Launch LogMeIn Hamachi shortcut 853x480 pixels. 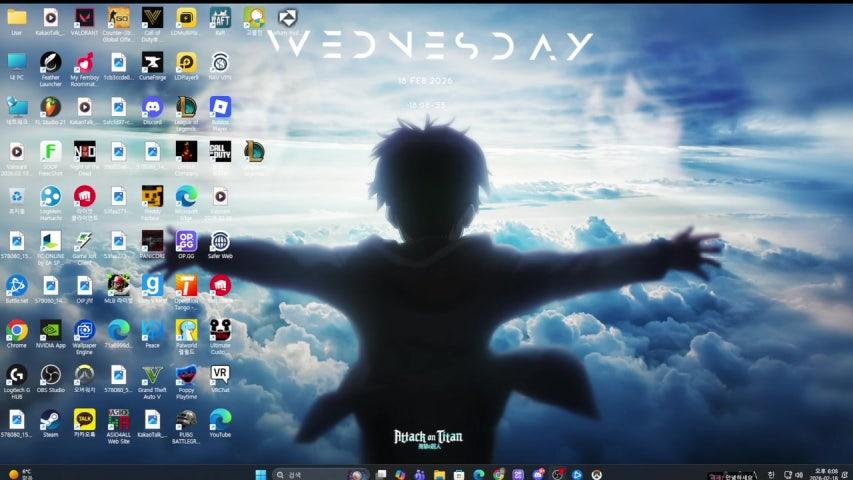51,203
